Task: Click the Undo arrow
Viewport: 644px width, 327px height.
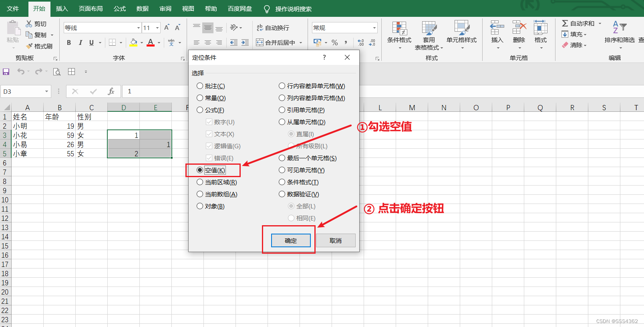Action: coord(20,72)
